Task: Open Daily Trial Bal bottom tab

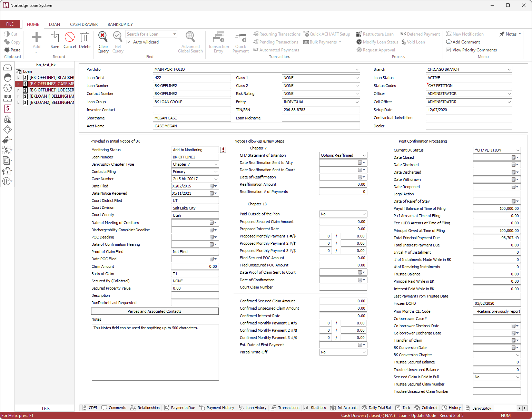Action: coord(376,408)
